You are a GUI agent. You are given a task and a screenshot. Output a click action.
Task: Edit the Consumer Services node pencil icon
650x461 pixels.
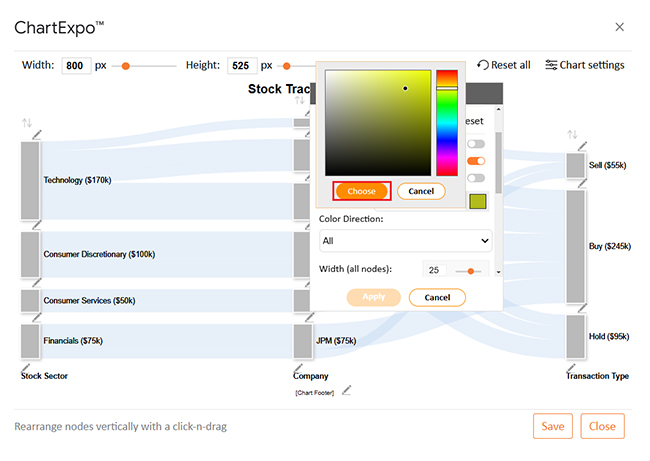click(37, 282)
